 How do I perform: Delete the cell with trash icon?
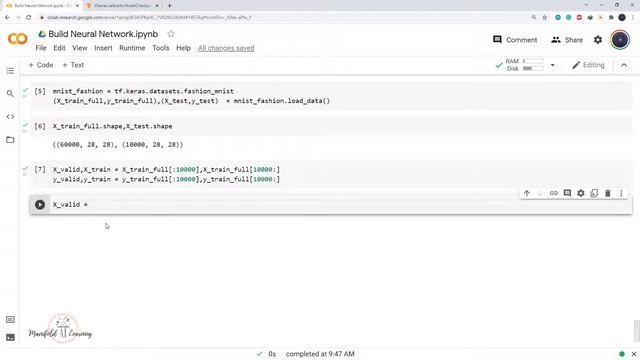point(607,193)
